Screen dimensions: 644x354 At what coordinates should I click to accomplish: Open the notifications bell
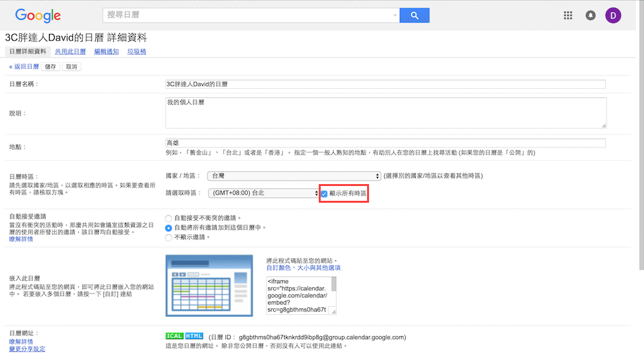591,16
